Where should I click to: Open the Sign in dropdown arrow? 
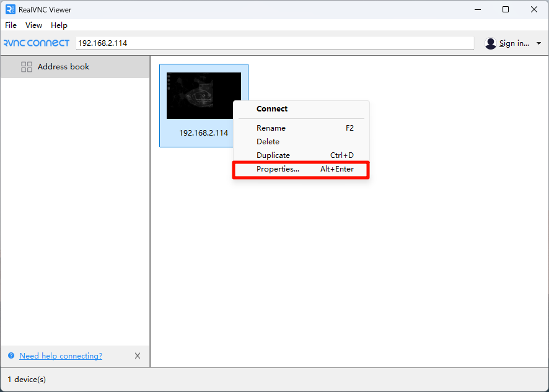pyautogui.click(x=538, y=43)
